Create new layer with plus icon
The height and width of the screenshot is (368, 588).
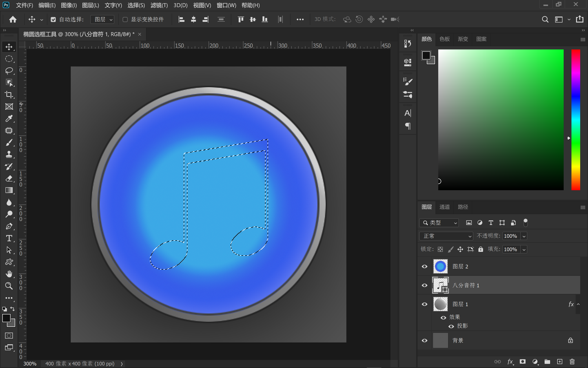pyautogui.click(x=560, y=361)
